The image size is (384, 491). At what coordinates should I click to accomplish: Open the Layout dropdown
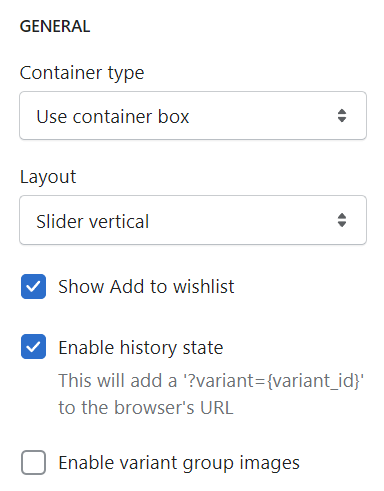tap(193, 220)
